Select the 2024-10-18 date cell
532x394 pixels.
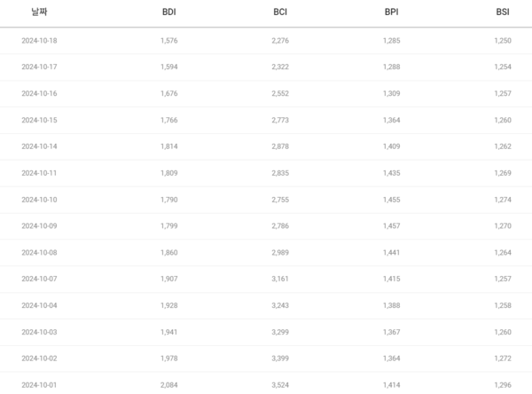coord(39,40)
